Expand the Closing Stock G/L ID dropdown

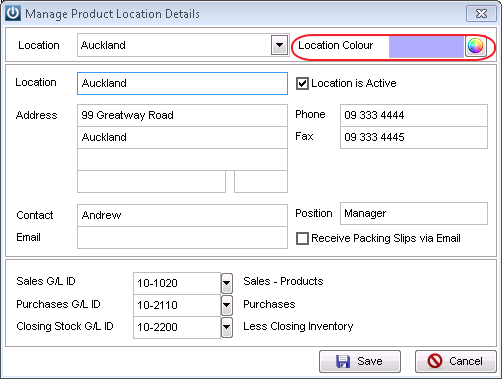(227, 327)
